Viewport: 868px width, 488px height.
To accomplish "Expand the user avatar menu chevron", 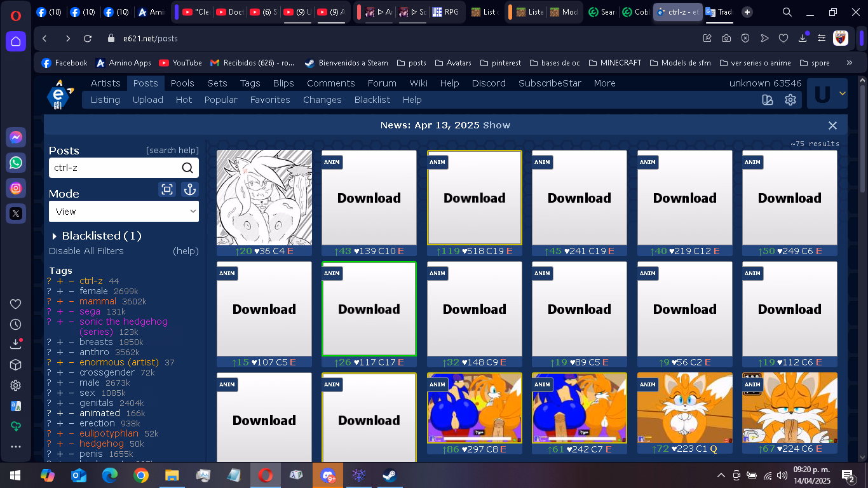I will (843, 94).
